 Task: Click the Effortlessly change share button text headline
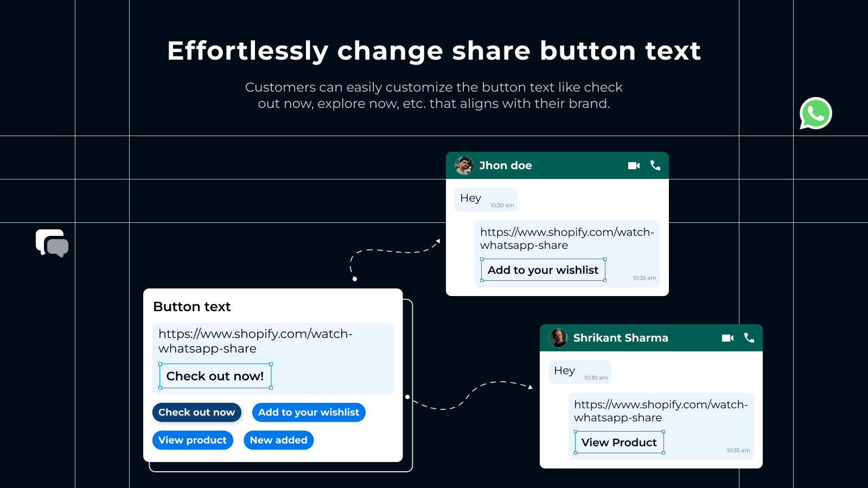click(x=434, y=51)
